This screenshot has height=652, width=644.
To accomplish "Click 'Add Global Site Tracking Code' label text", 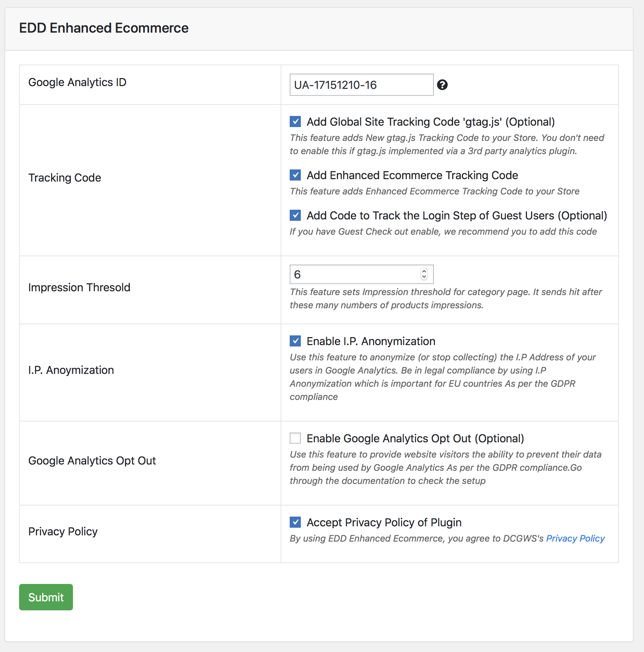I will click(431, 122).
